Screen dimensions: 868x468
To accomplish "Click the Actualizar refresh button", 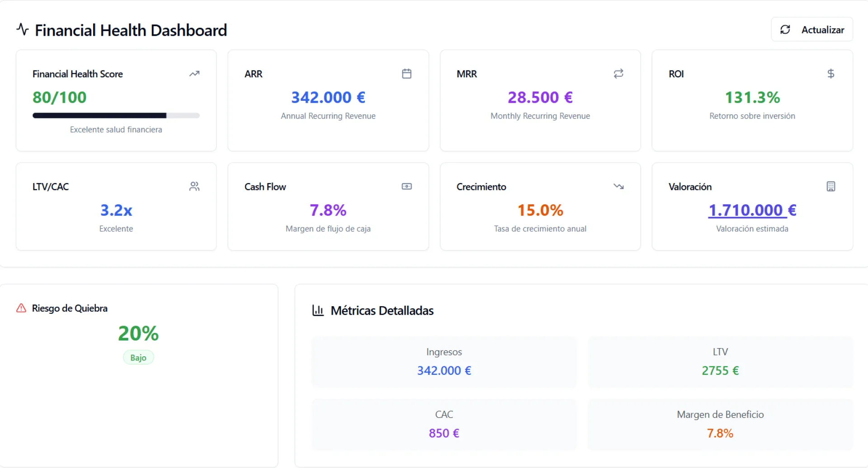I will 812,29.
